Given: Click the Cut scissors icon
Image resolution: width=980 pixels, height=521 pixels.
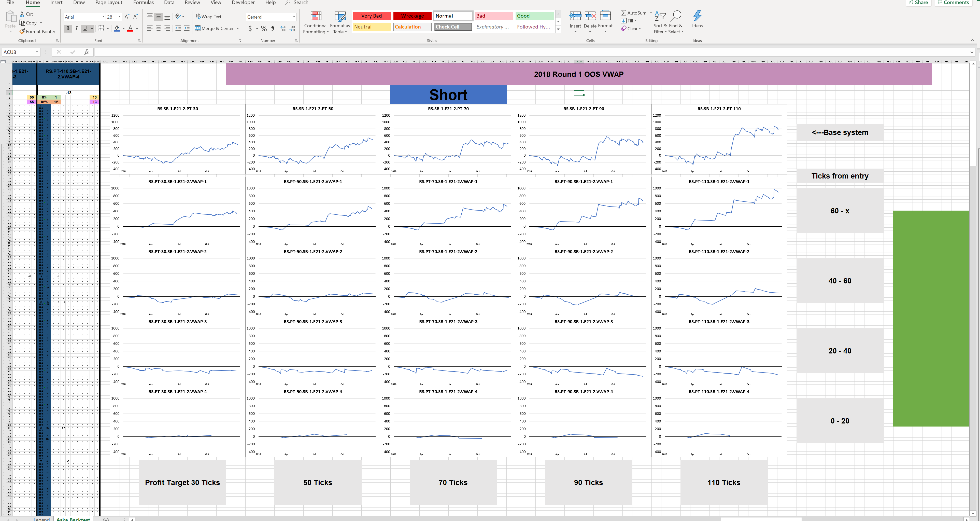Looking at the screenshot, I should click(x=22, y=14).
